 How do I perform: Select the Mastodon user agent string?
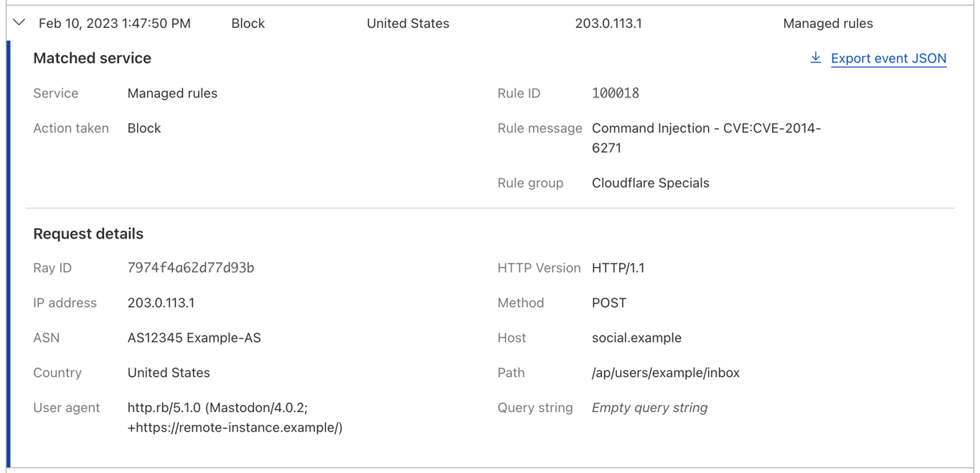coord(235,418)
